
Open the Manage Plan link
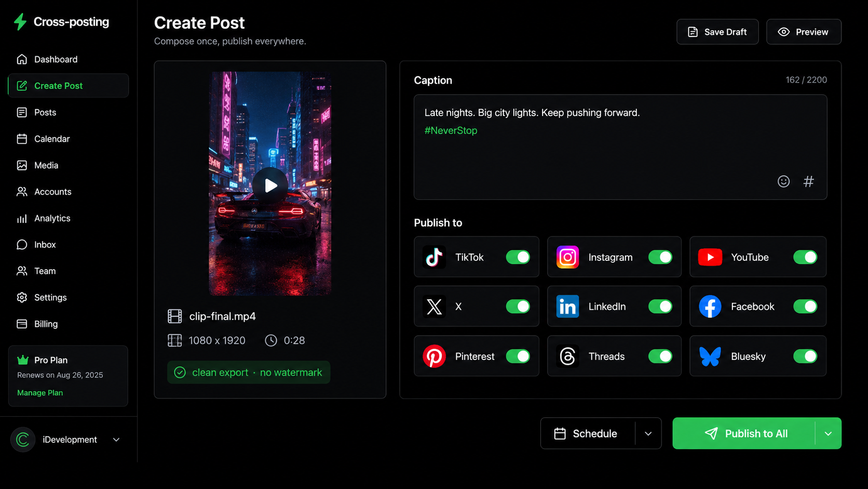pos(40,393)
